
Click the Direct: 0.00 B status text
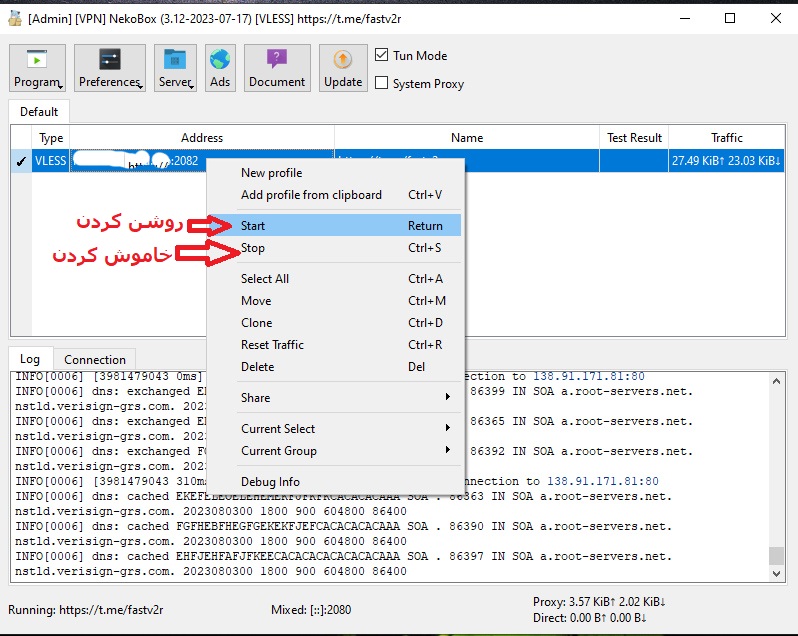[x=589, y=618]
